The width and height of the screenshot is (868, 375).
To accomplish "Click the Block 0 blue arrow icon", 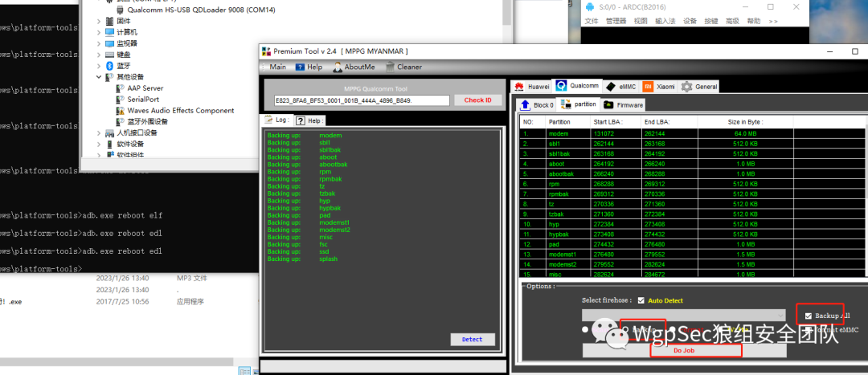I will (x=525, y=104).
